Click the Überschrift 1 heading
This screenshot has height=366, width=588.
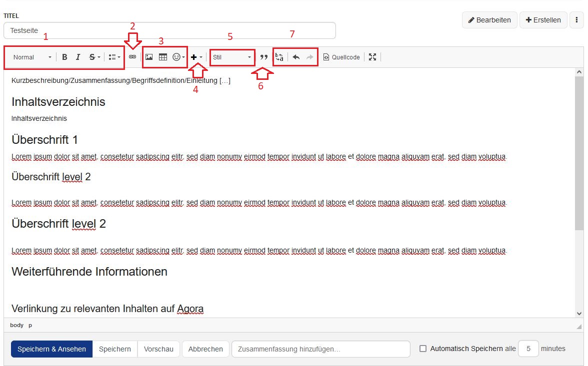[44, 140]
